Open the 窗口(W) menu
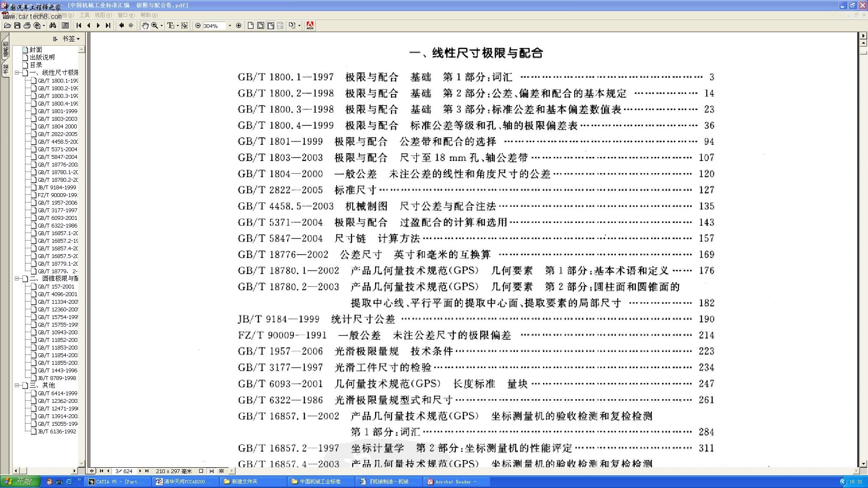The image size is (868, 488). [x=126, y=15]
